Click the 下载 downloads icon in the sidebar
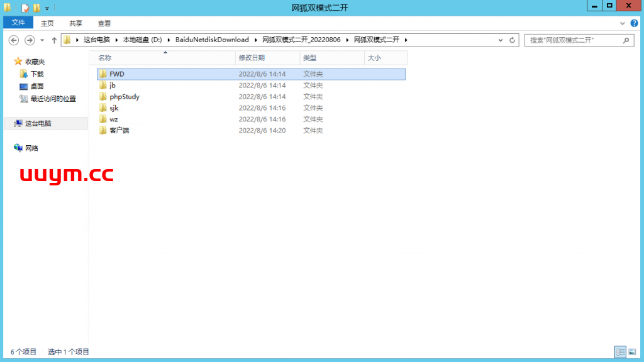Image resolution: width=644 pixels, height=362 pixels. (x=24, y=74)
